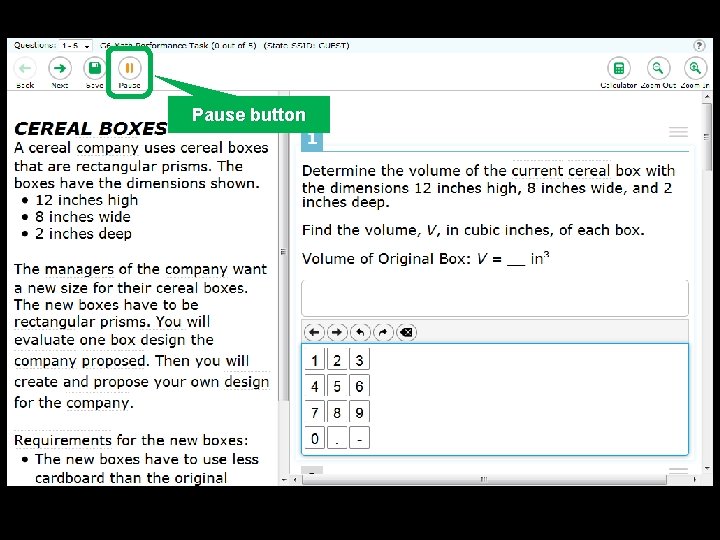This screenshot has height=540, width=720.
Task: Open question 1 context menu lines
Action: tap(678, 132)
